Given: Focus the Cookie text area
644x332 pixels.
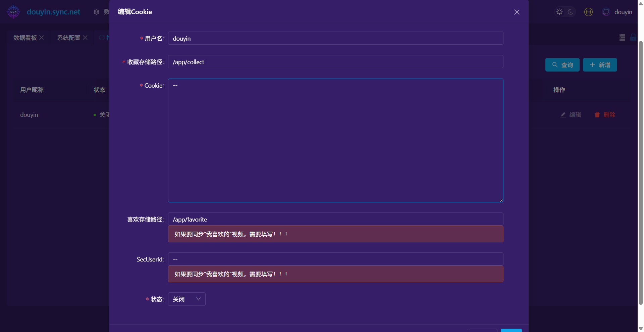Looking at the screenshot, I should [335, 140].
